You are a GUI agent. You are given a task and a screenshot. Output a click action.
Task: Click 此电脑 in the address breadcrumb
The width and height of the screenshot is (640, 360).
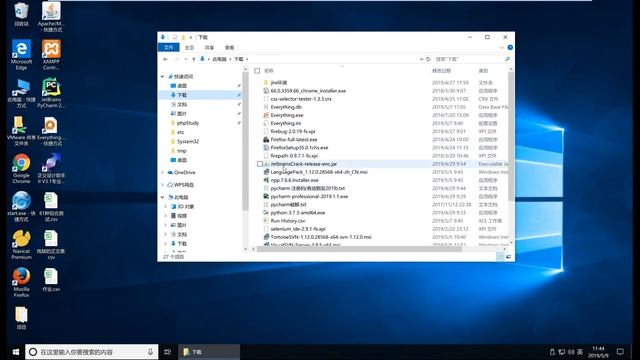click(219, 59)
